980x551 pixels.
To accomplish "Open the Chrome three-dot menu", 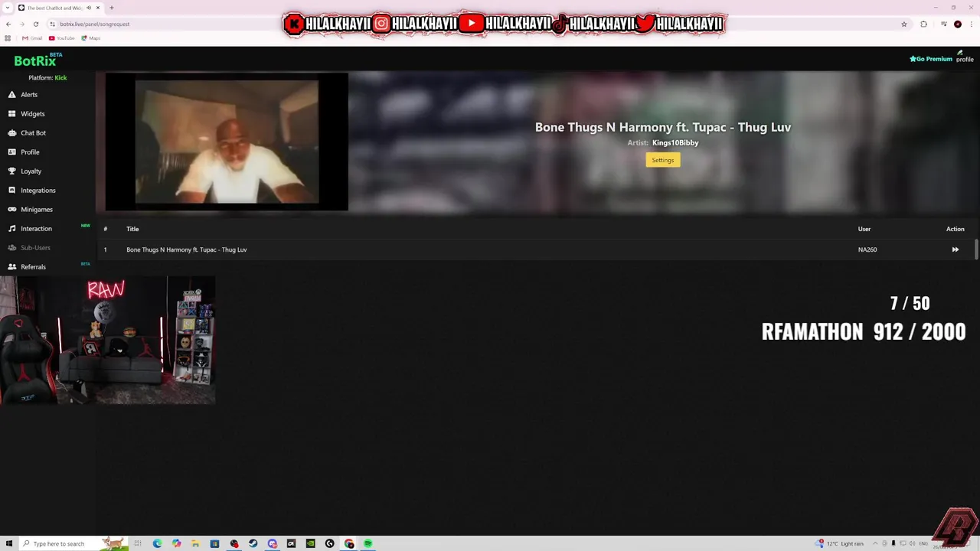I will coord(972,24).
